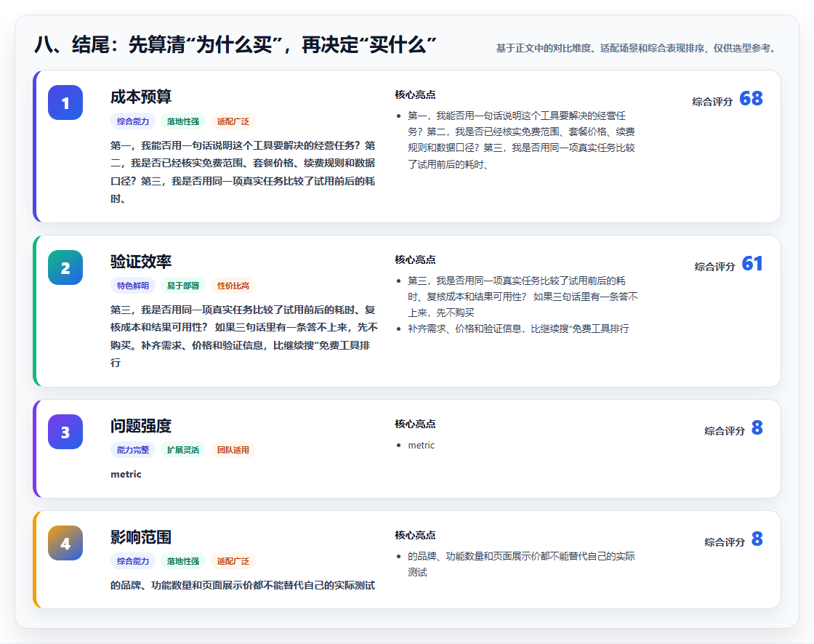This screenshot has height=644, width=814.
Task: Click the highlight bullet 的品牌、功能数量
Action: (x=521, y=564)
